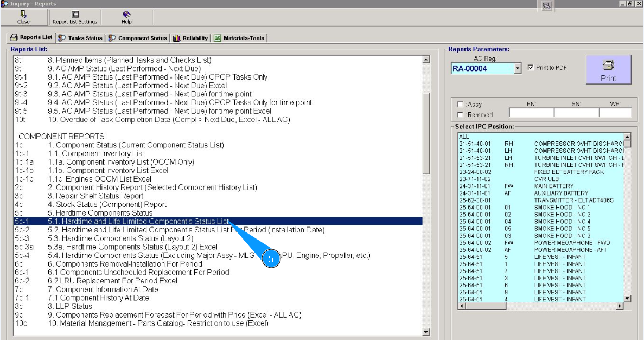This screenshot has width=644, height=343.
Task: Select report 10c Material Management
Action: [218, 323]
